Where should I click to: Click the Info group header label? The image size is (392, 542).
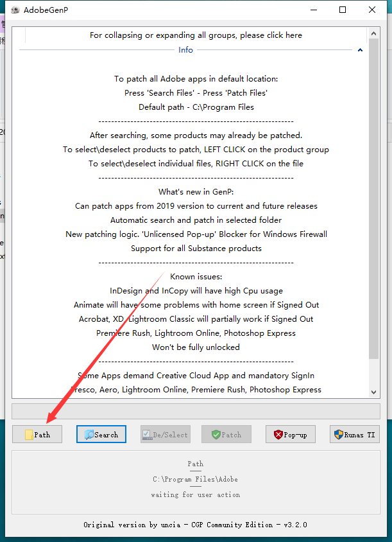click(185, 50)
